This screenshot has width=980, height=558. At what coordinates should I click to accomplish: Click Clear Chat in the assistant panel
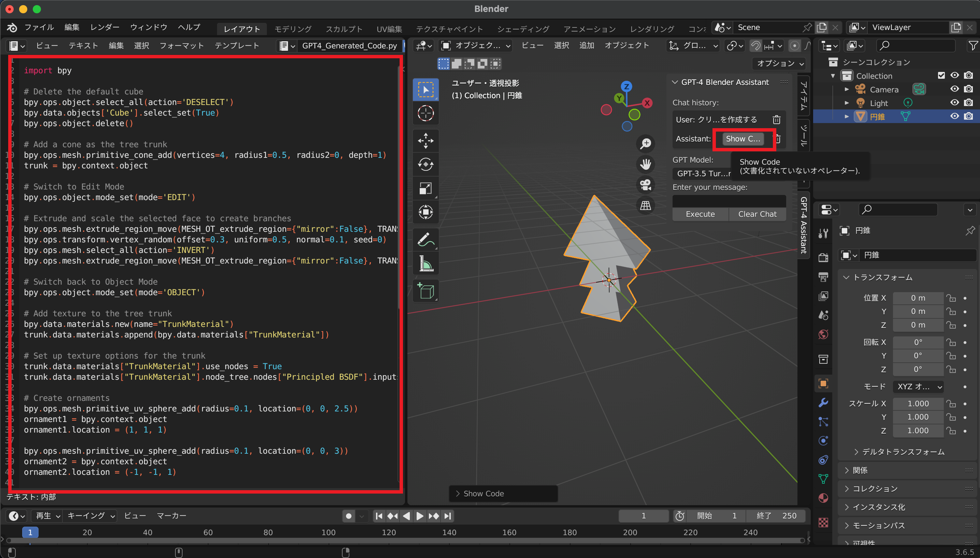(757, 214)
